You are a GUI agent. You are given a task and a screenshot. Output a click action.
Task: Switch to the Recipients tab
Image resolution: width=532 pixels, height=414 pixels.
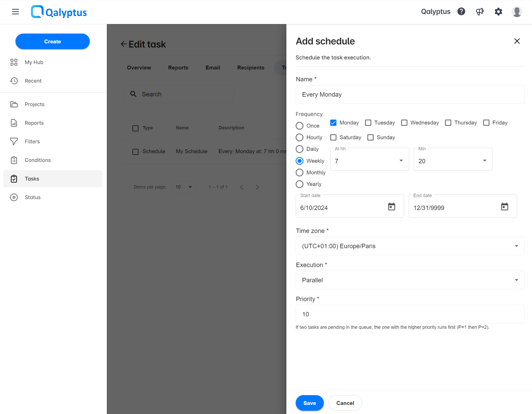point(251,67)
